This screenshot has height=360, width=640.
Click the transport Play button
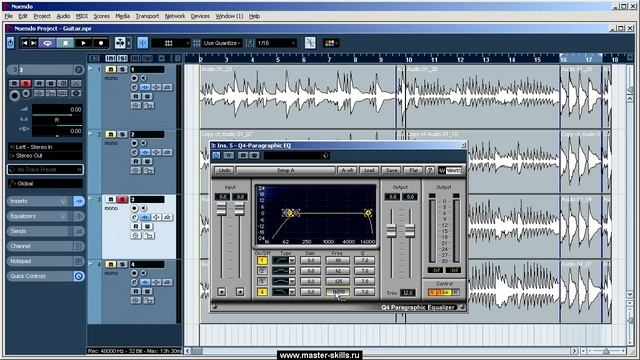point(83,43)
